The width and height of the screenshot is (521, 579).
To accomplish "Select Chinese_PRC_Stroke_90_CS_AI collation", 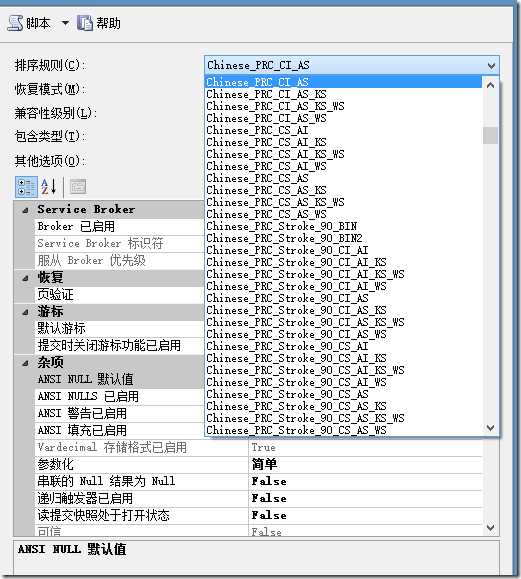I will [x=343, y=346].
